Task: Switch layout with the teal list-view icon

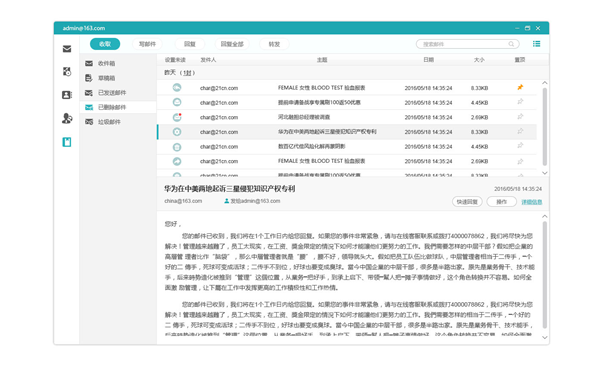Action: coord(536,44)
